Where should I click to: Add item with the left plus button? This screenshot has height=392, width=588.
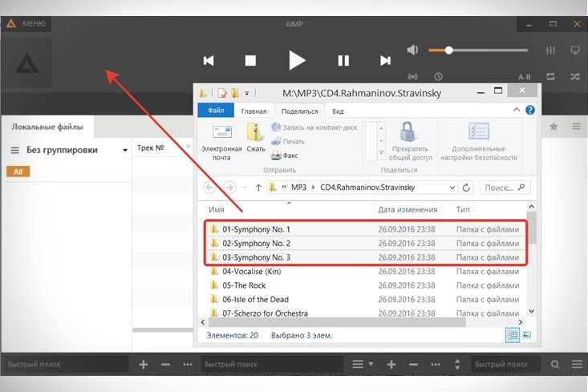coord(144,364)
